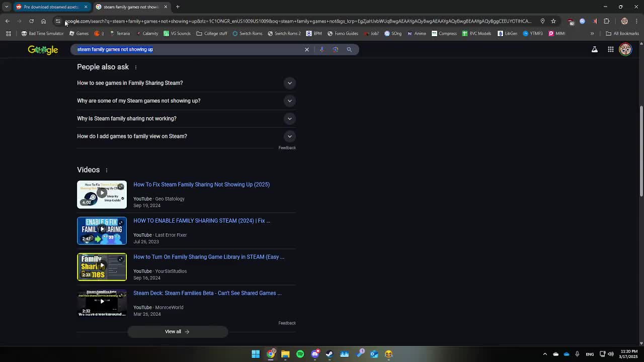The width and height of the screenshot is (644, 362).
Task: Open the Google account avatar menu
Action: [x=625, y=49]
